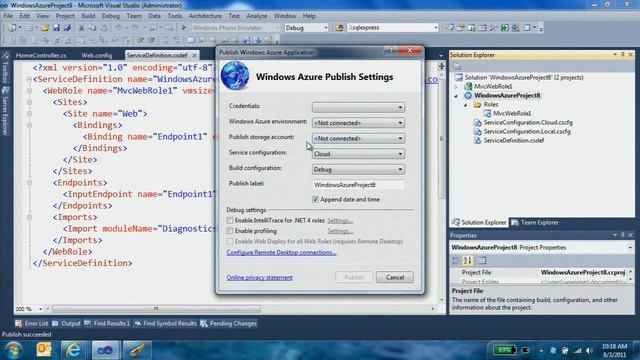Click the Visual Studio taskbar icon
Image resolution: width=640 pixels, height=360 pixels.
[x=105, y=350]
